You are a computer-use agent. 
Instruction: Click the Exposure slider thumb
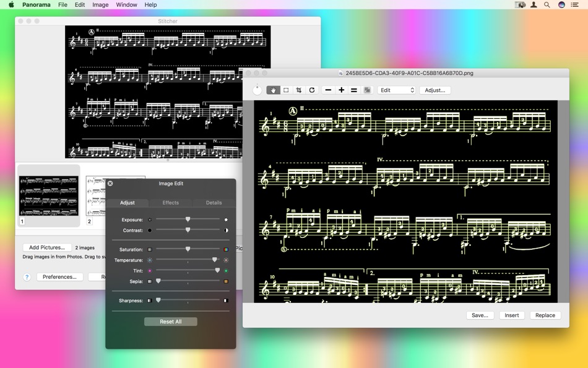pyautogui.click(x=188, y=219)
